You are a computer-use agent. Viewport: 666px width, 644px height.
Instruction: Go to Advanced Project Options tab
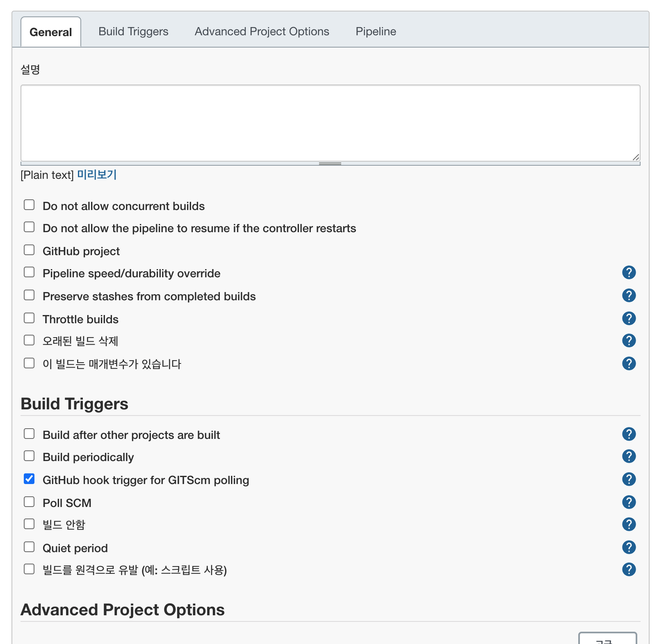pyautogui.click(x=262, y=32)
